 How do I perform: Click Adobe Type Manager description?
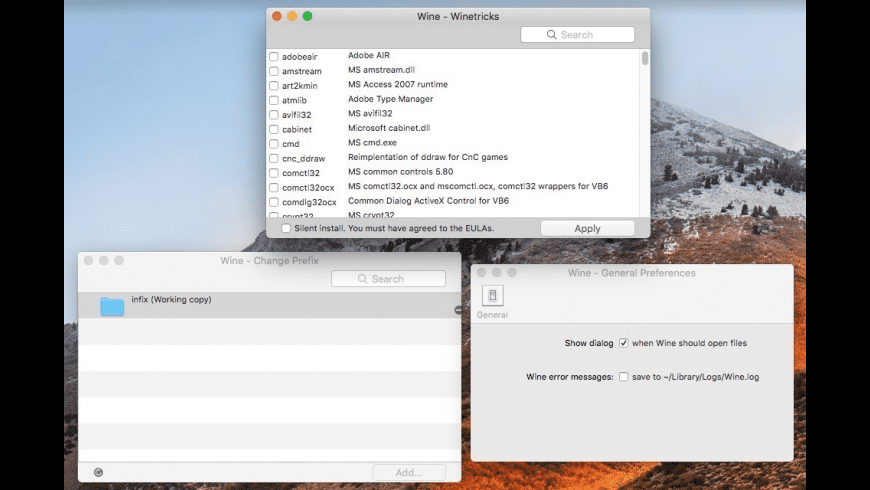pos(391,99)
